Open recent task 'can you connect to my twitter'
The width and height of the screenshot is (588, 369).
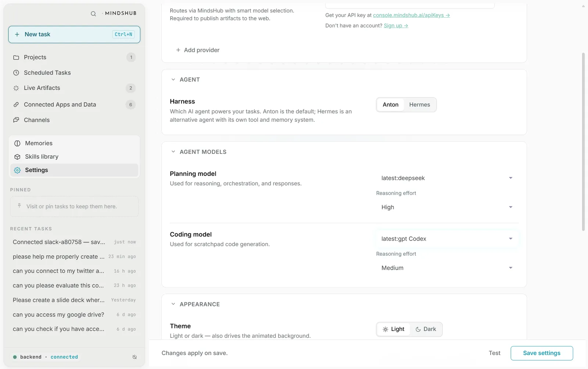[x=74, y=271]
